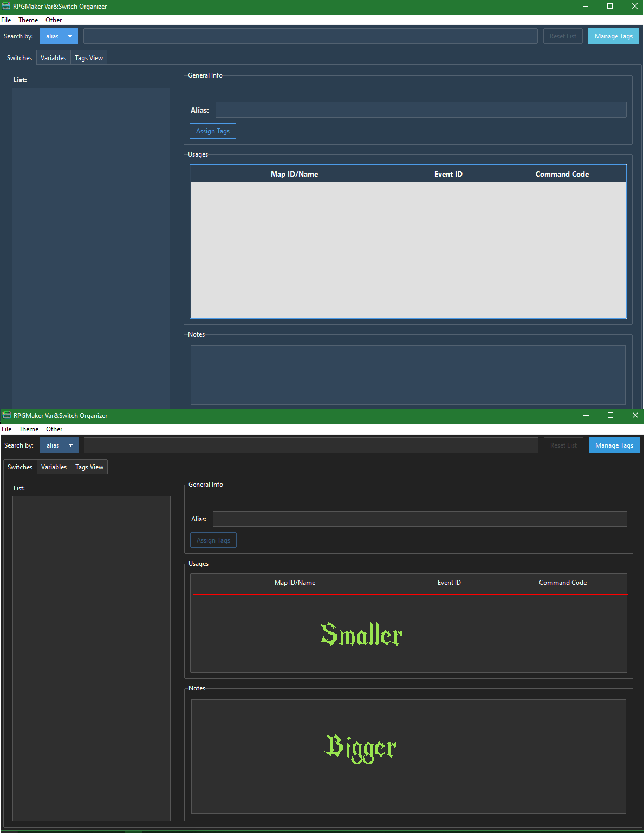Click Map ID/Name column header in lower window
Image resolution: width=644 pixels, height=833 pixels.
tap(295, 583)
